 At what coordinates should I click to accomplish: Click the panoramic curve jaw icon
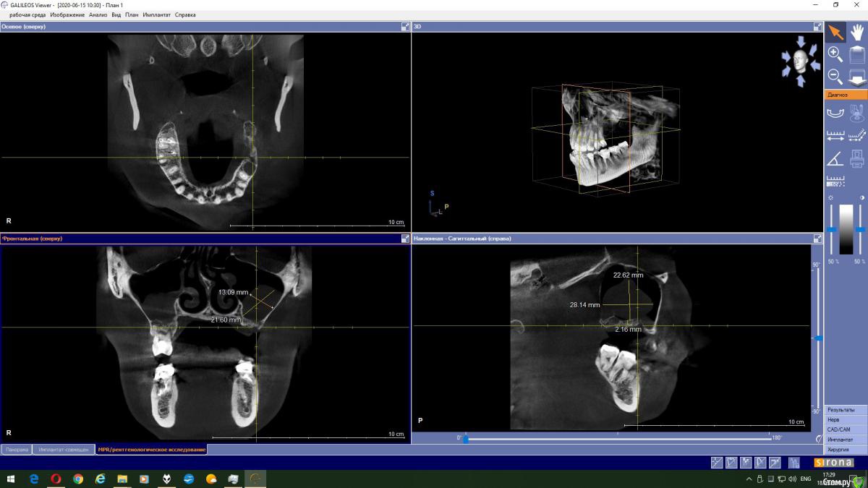click(835, 113)
